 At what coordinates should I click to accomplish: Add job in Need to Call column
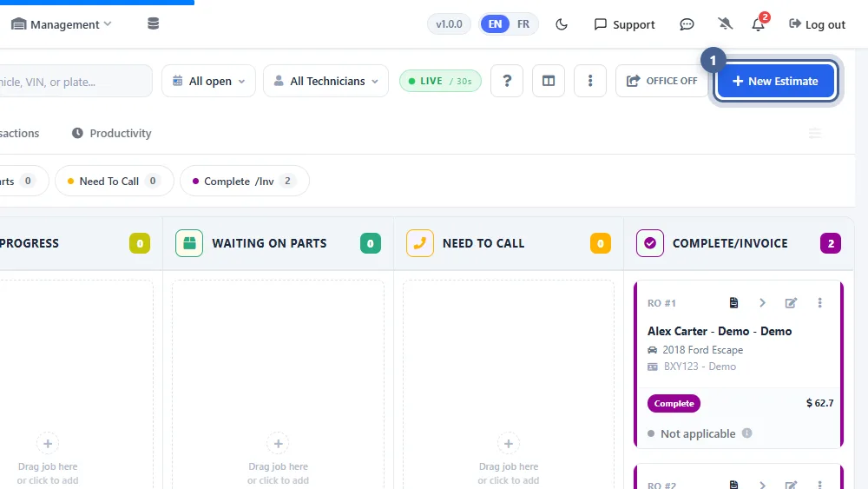coord(508,444)
